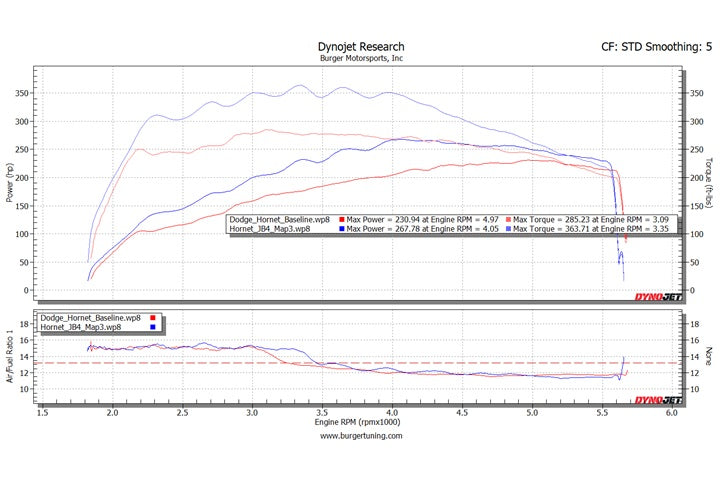Click the light red Max Torque 285.23 swatch
Viewport: 720px width, 480px height.
click(508, 220)
